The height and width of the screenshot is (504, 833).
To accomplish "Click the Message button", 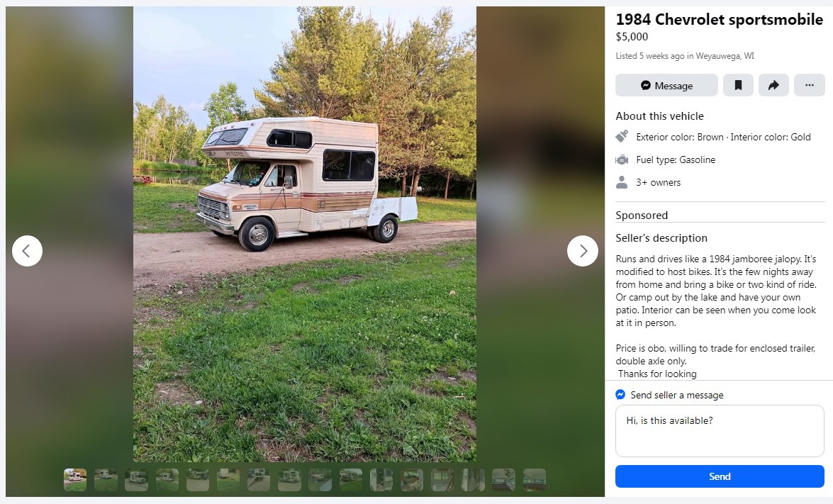I will (666, 85).
